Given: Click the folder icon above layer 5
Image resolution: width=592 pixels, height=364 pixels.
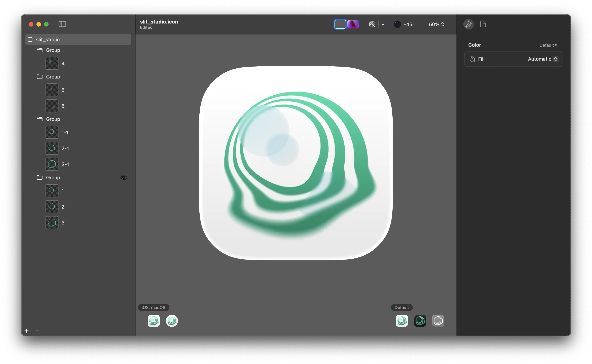Looking at the screenshot, I should pyautogui.click(x=40, y=77).
